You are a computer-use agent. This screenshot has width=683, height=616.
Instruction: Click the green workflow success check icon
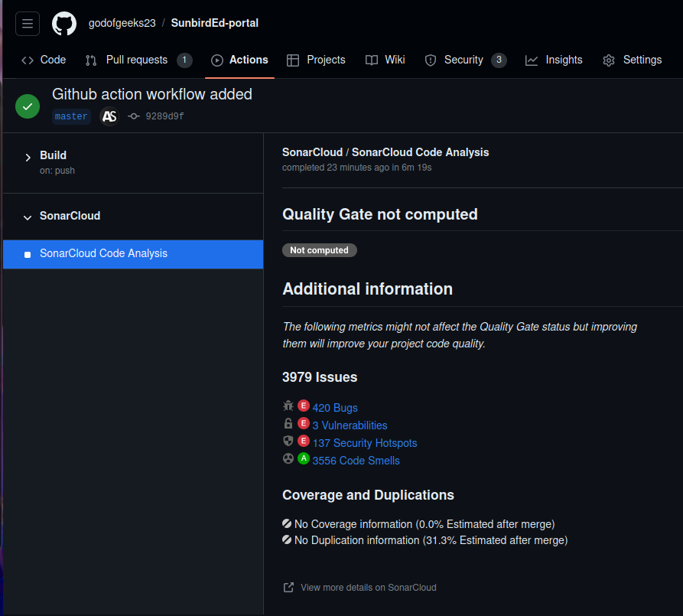pyautogui.click(x=27, y=106)
